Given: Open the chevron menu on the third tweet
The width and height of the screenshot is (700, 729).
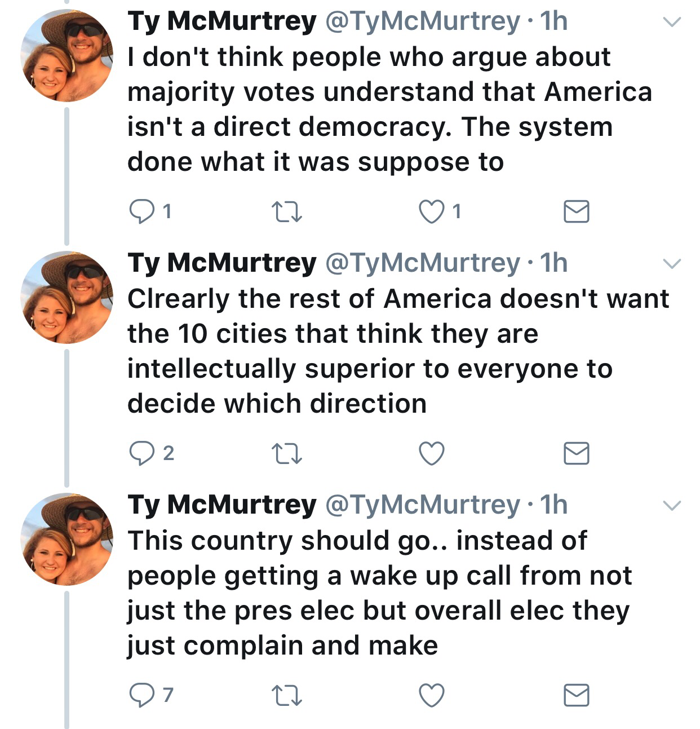Looking at the screenshot, I should pyautogui.click(x=671, y=506).
